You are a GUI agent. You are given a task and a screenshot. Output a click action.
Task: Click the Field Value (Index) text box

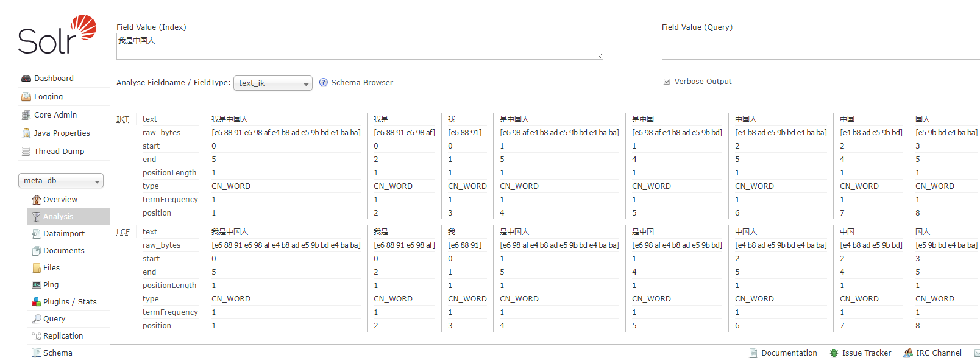360,46
